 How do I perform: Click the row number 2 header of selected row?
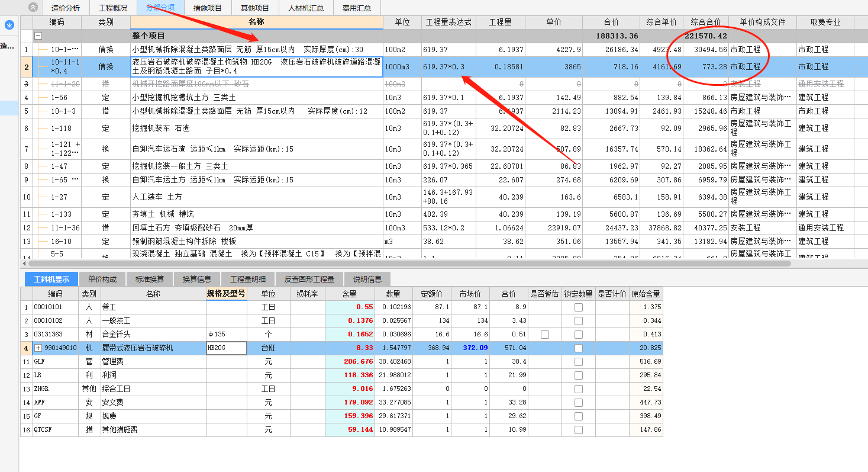tap(27, 67)
